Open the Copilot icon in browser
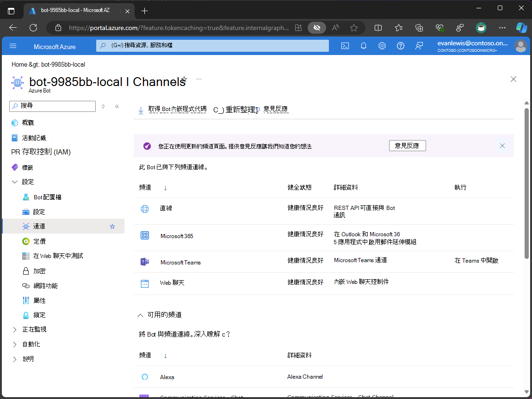This screenshot has height=399, width=532. 521,28
